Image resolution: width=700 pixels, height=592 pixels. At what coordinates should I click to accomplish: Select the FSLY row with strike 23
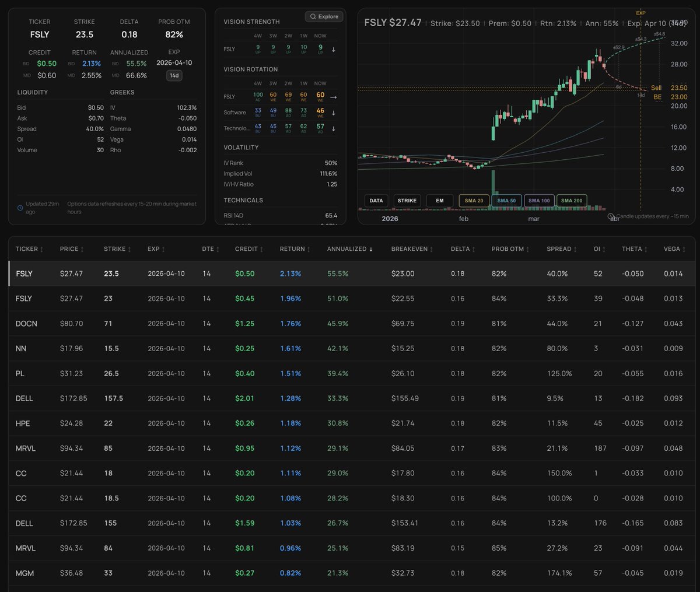tap(352, 299)
